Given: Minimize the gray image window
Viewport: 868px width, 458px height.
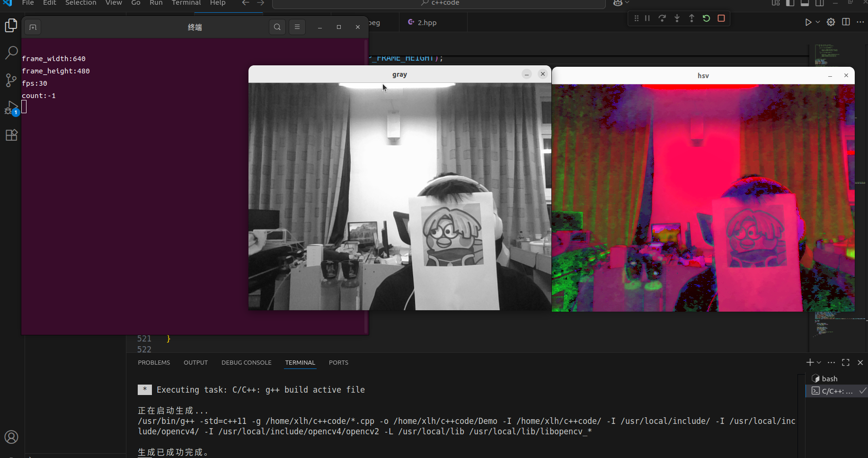Looking at the screenshot, I should tap(527, 74).
